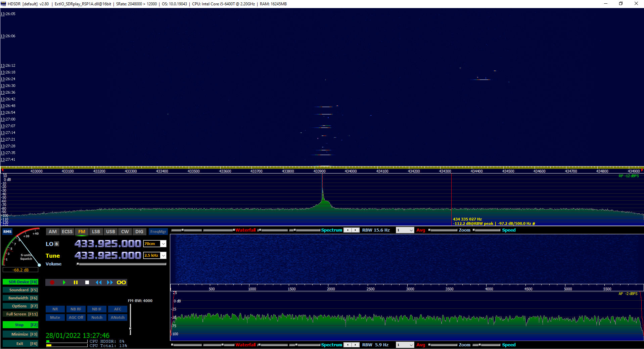The image size is (644, 349).
Task: Click the blue fast-forward arrows
Action: (110, 283)
